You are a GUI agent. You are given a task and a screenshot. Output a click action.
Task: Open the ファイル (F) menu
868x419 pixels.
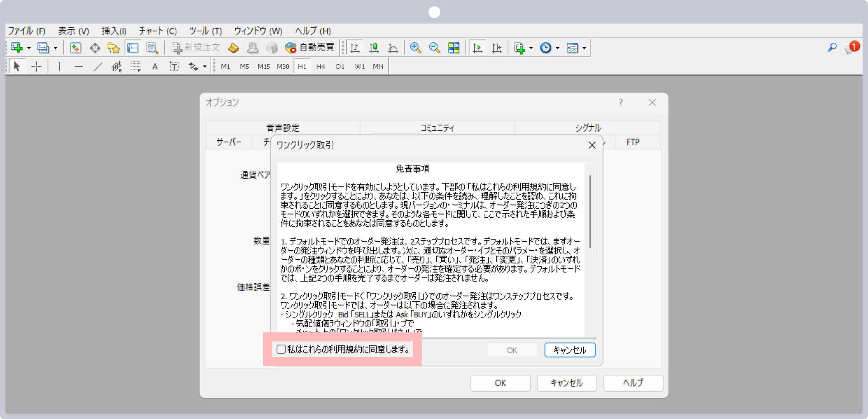(x=27, y=31)
